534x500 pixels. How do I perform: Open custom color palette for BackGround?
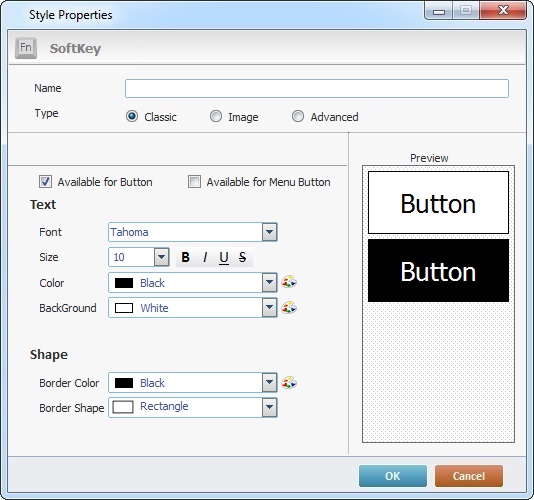coord(289,308)
